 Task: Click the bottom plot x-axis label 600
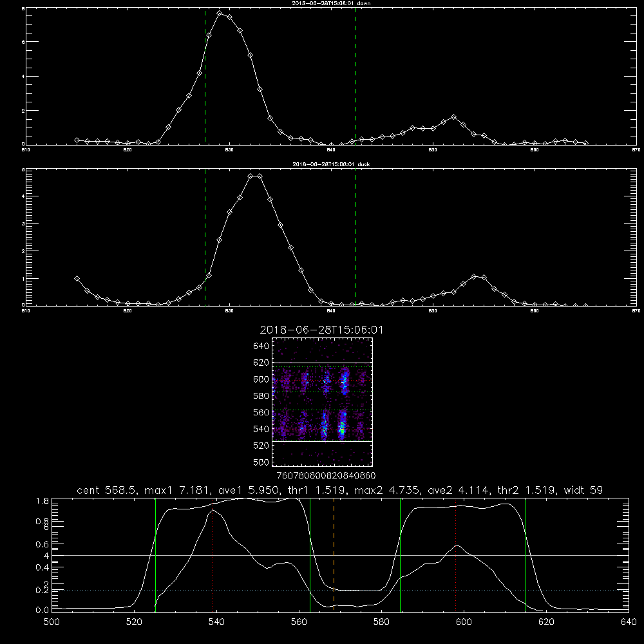[464, 622]
